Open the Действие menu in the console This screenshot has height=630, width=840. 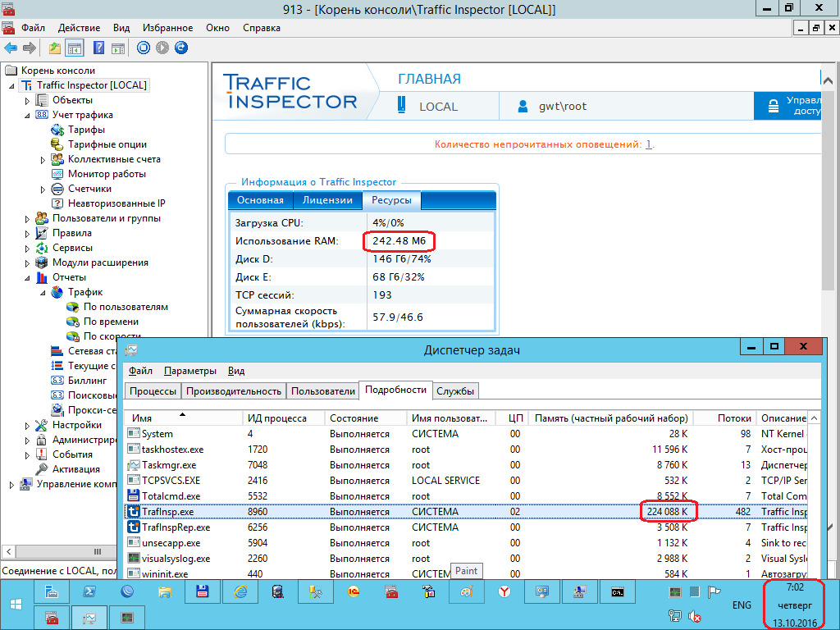tap(80, 28)
